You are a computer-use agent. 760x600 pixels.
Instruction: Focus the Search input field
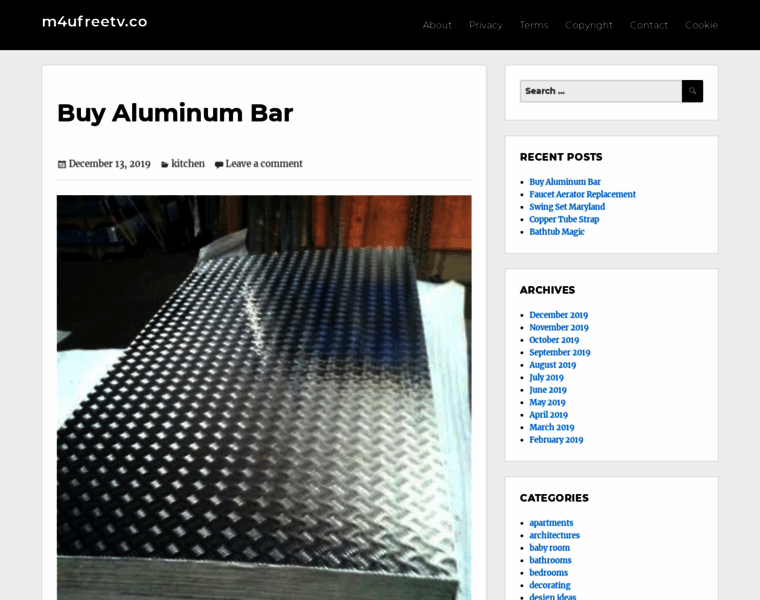(601, 91)
